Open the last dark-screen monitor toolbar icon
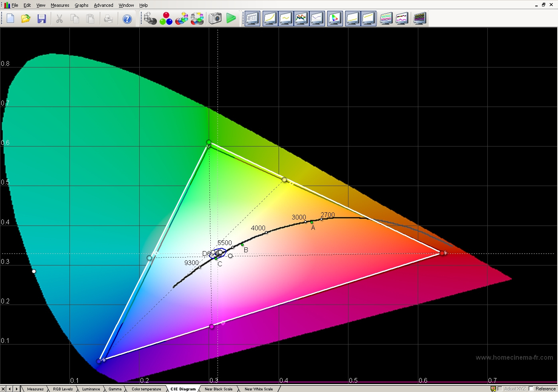Viewport: 558px width, 392px height. [x=420, y=19]
